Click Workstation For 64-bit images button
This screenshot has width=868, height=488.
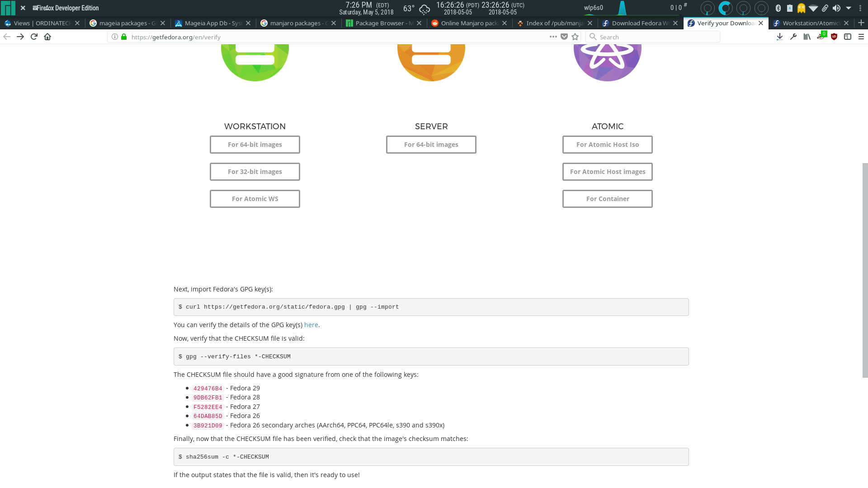coord(255,145)
